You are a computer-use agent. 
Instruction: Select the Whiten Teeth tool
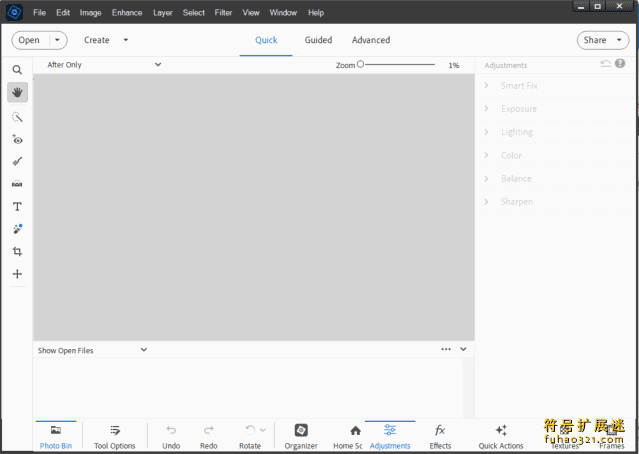17,162
